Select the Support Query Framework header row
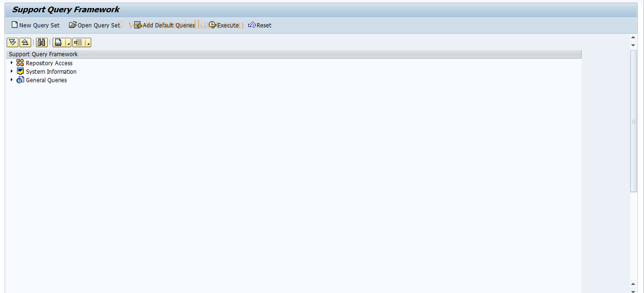The height and width of the screenshot is (293, 644). coord(43,54)
